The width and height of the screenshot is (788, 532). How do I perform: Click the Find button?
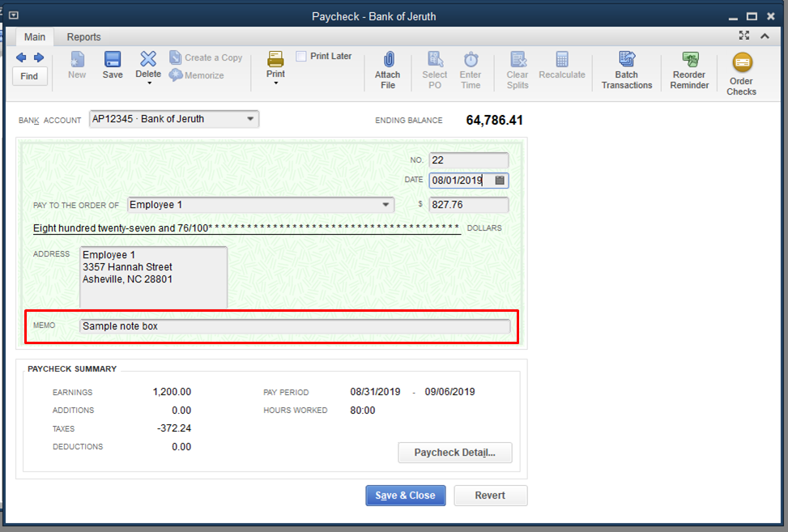point(29,76)
